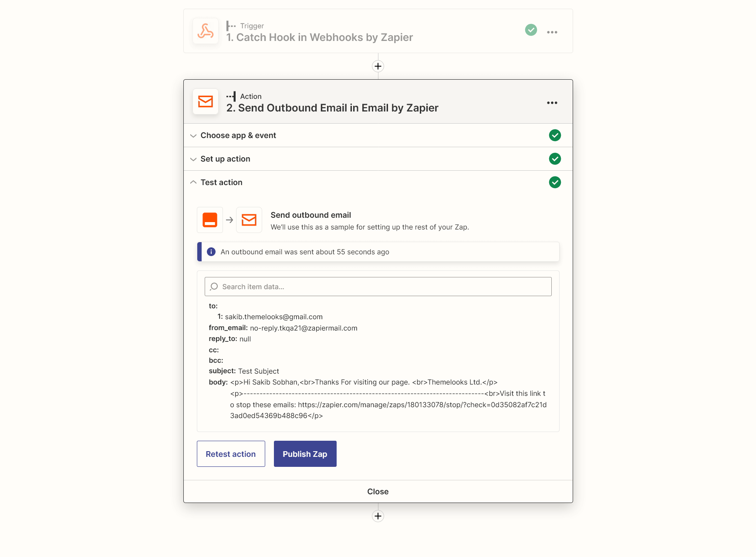756x557 pixels.
Task: Open the Catch Hook in Webhooks trigger step
Action: coord(320,37)
